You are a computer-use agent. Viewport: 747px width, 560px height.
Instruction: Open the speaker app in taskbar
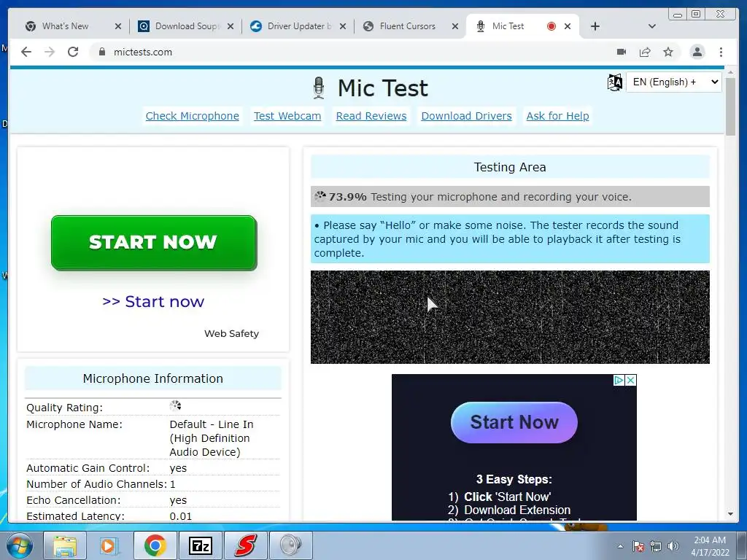[x=290, y=545]
